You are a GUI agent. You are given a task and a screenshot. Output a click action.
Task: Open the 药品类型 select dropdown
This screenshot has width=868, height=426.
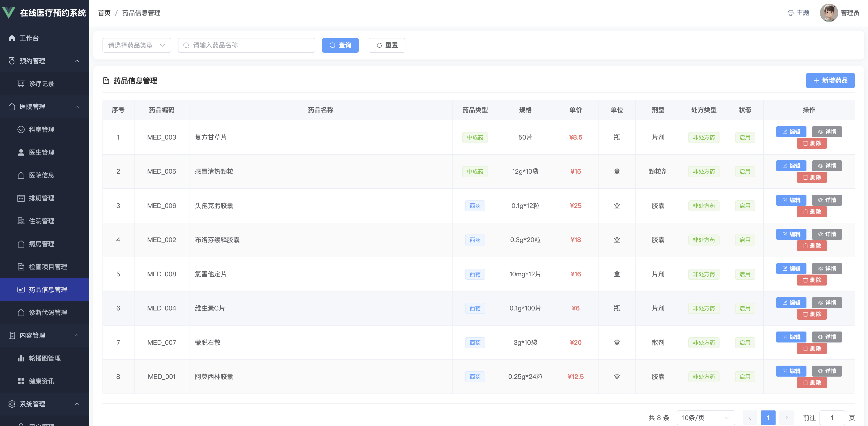pyautogui.click(x=136, y=45)
